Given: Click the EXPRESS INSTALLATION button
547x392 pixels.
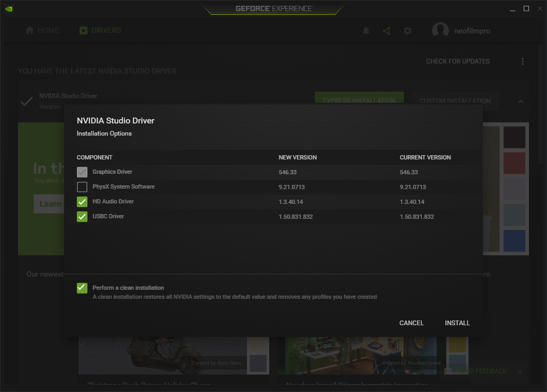Looking at the screenshot, I should click(x=359, y=97).
